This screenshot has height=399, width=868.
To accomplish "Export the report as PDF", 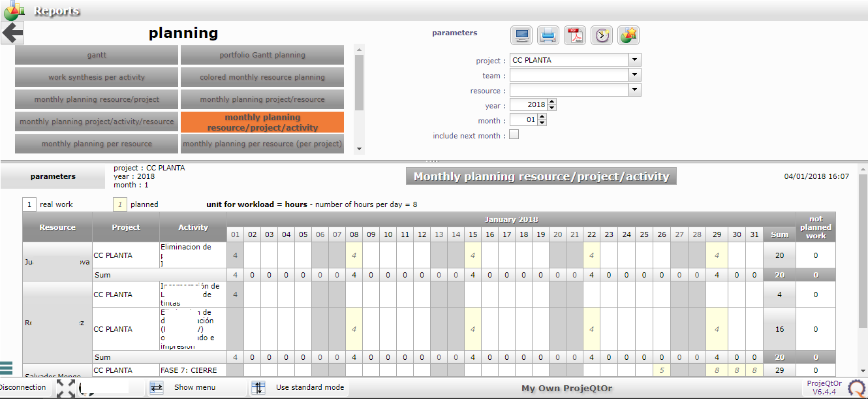I will coord(575,35).
